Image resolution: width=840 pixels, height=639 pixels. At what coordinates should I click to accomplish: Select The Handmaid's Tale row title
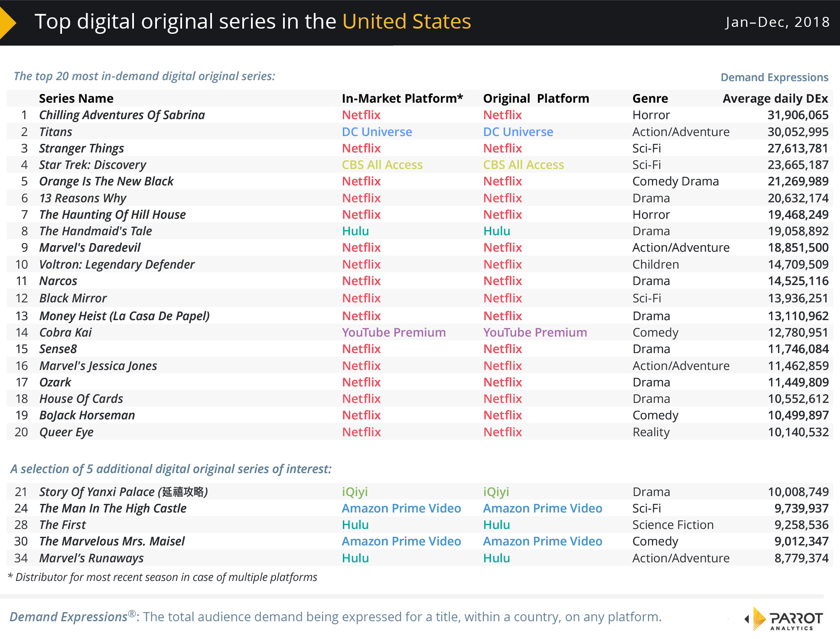(x=95, y=231)
